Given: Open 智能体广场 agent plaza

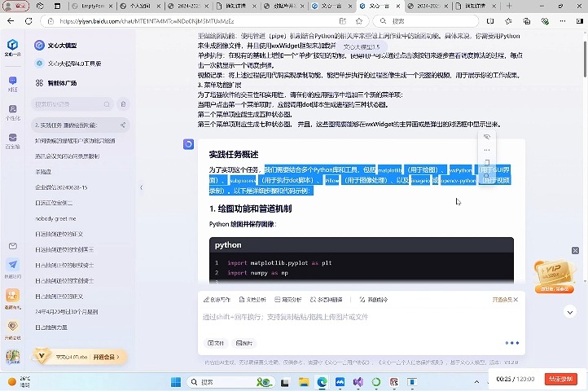Looking at the screenshot, I should pyautogui.click(x=62, y=83).
